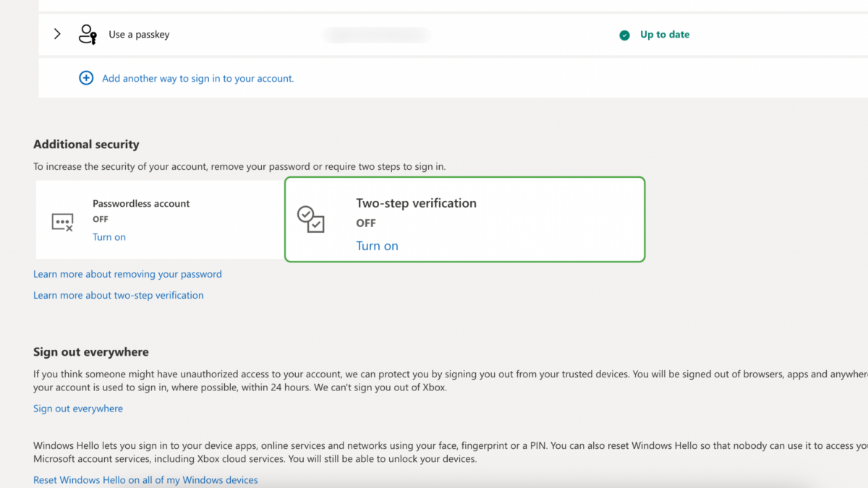This screenshot has height=488, width=868.
Task: Open Learn more about removing your password
Action: [x=127, y=274]
